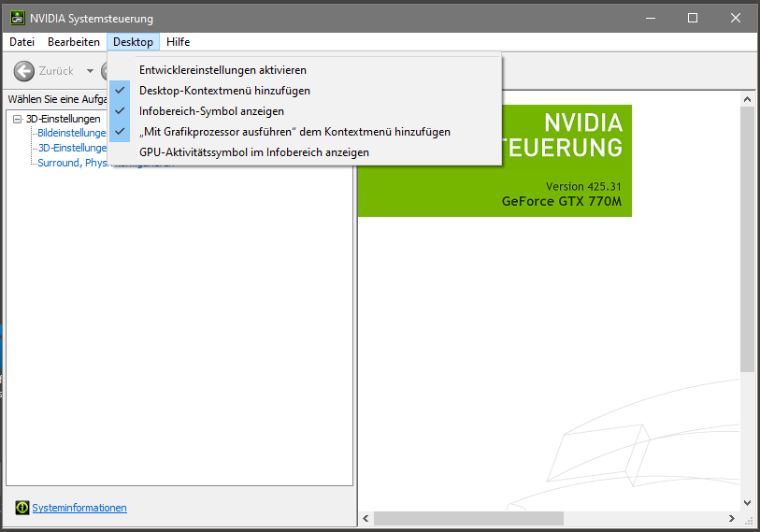Open the Hilfe menu
The image size is (760, 532).
pos(178,42)
